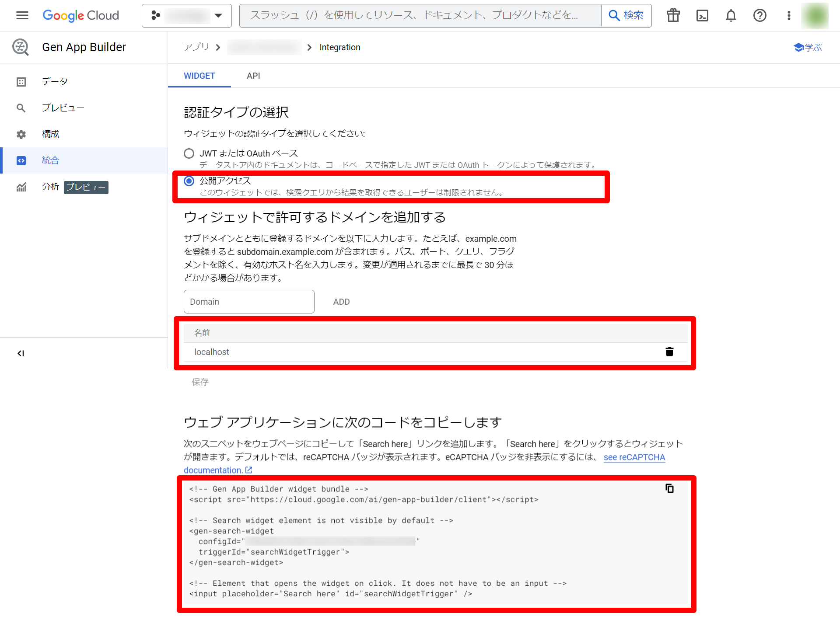Switch to the API tab
This screenshot has height=630, width=840.
[x=253, y=76]
